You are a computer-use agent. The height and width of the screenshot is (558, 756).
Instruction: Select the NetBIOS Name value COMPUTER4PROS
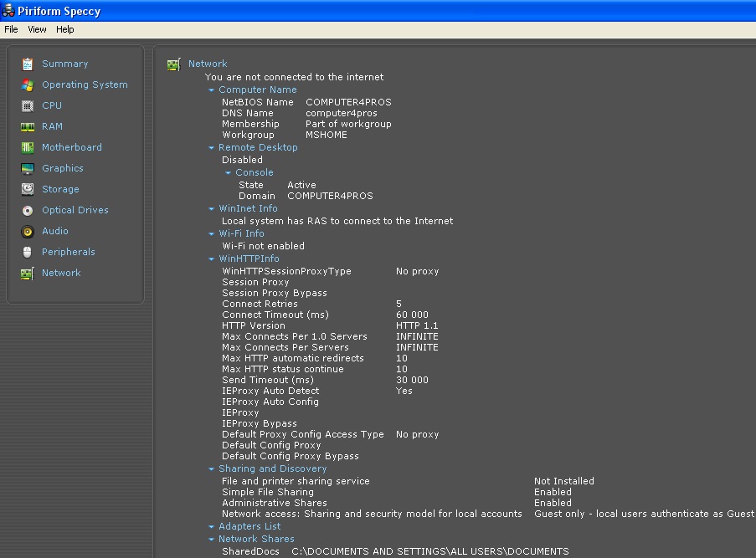click(x=348, y=102)
